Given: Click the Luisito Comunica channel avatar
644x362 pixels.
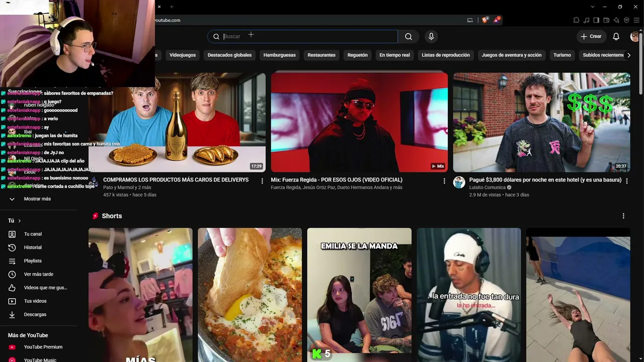Looking at the screenshot, I should 459,182.
